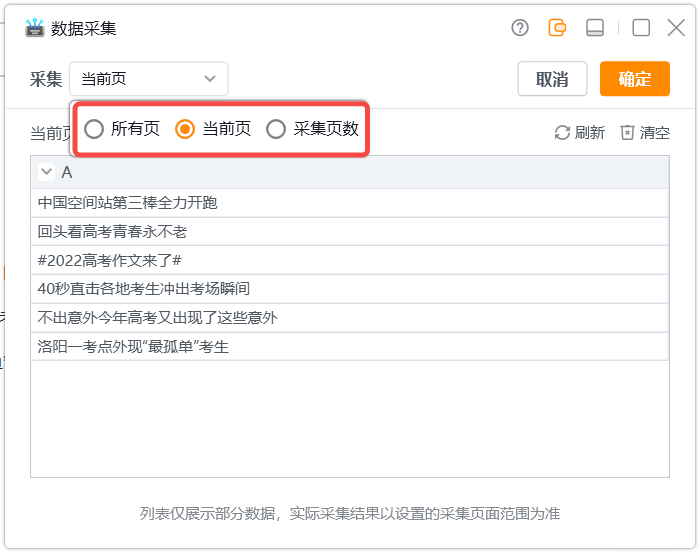Collapse column A with its chevron
700x552 pixels.
click(46, 172)
